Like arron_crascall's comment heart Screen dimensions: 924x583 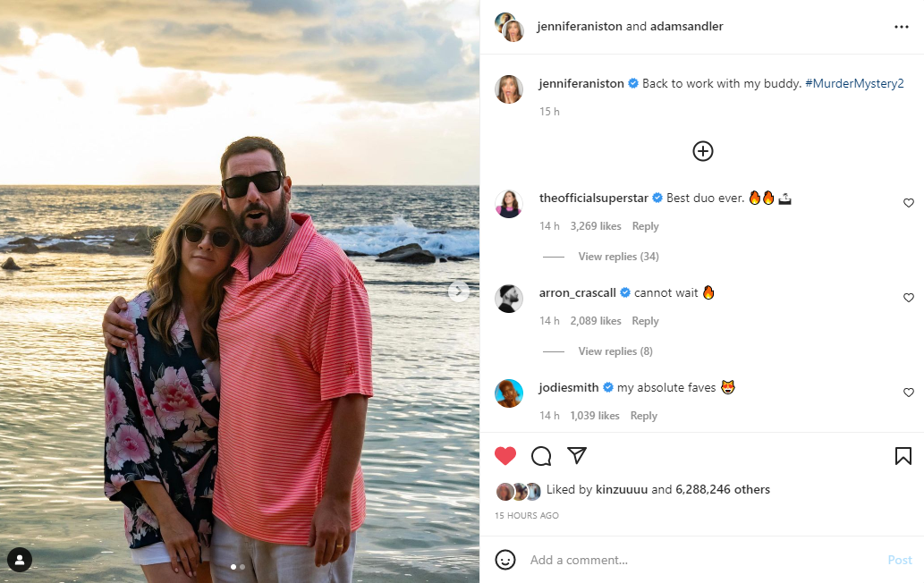908,298
